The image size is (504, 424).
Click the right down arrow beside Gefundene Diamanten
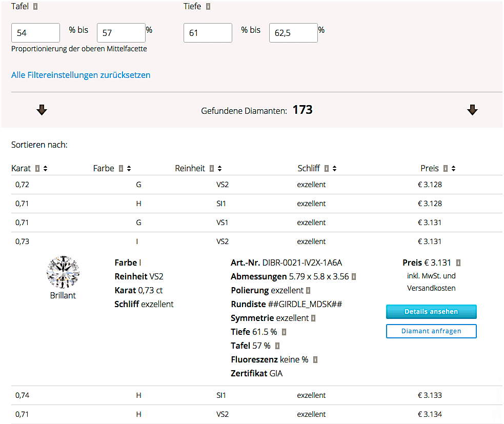pos(472,110)
